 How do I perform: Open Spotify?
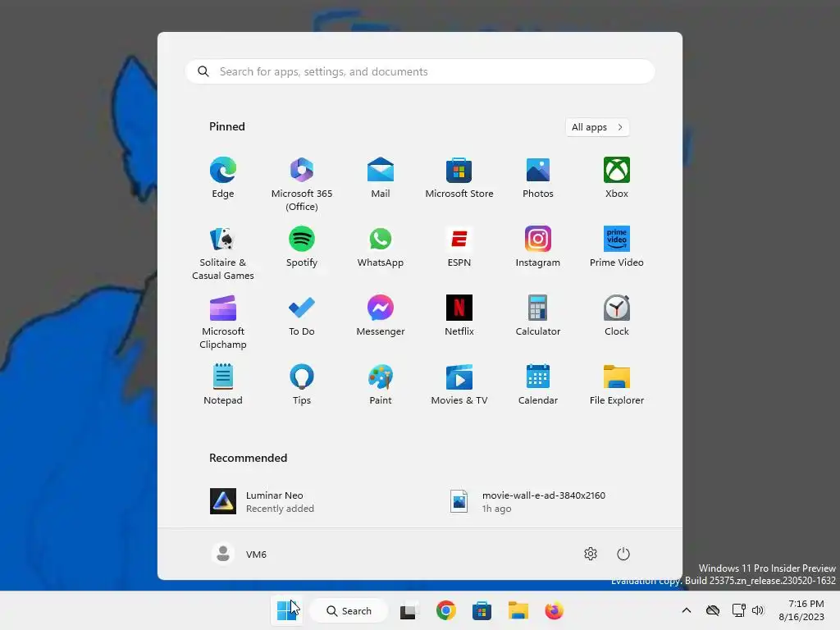(302, 248)
